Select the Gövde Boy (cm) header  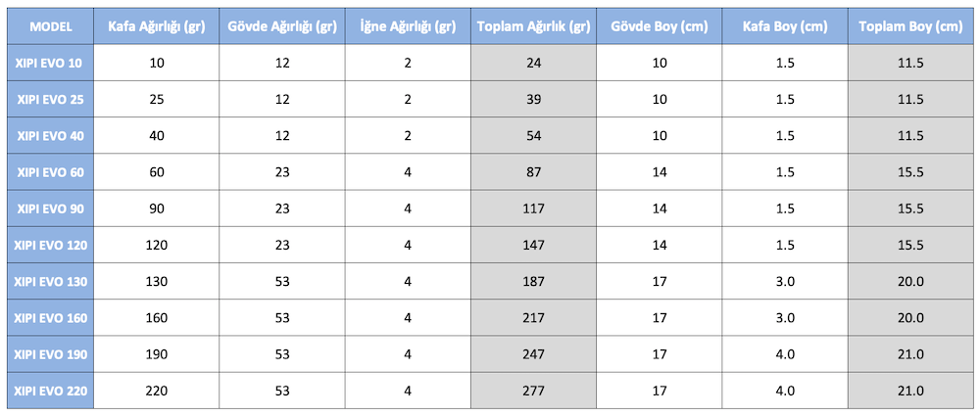659,26
